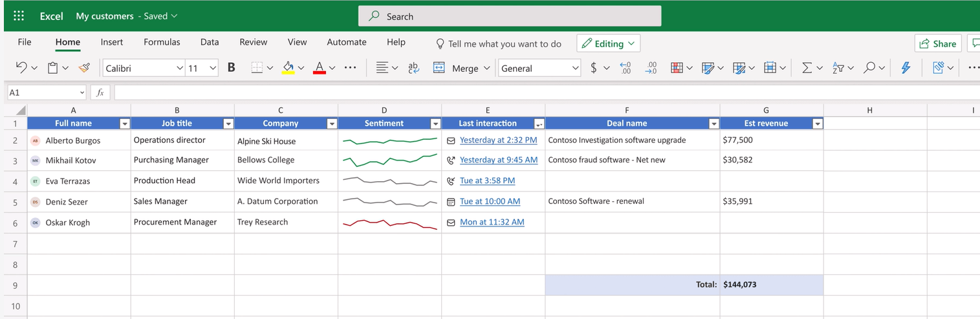Click into the top Search box

click(510, 16)
